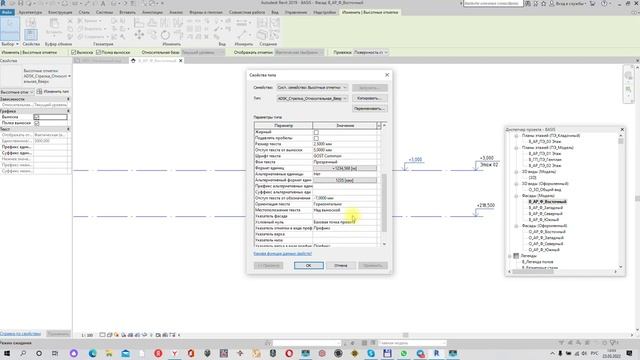The width and height of the screenshot is (640, 360).
Task: Toggle the Выноска checkbox in the Properties palette
Action: pyautogui.click(x=37, y=117)
